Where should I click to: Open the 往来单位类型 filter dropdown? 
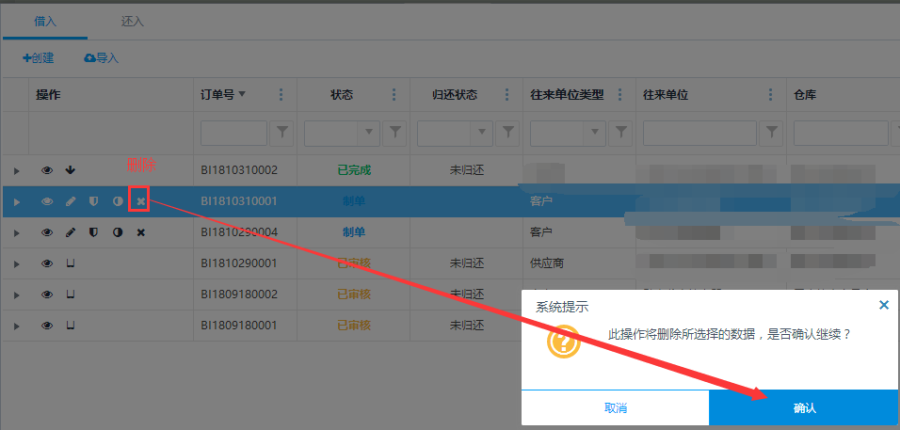595,132
